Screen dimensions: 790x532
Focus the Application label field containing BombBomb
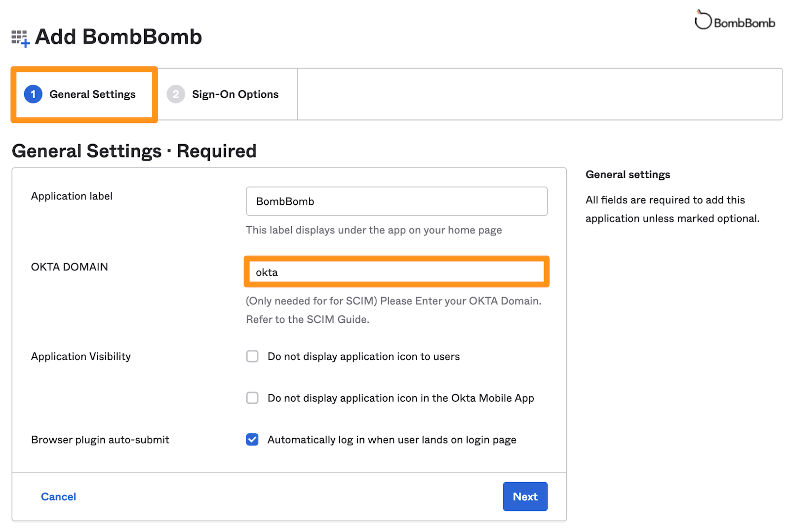click(x=396, y=201)
